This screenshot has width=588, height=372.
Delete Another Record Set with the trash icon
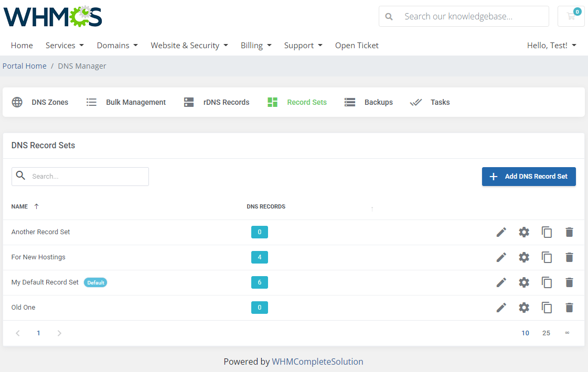tap(569, 232)
